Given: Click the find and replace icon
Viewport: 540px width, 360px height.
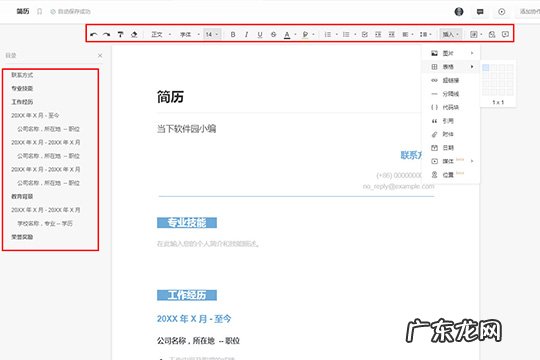Looking at the screenshot, I should (492, 34).
